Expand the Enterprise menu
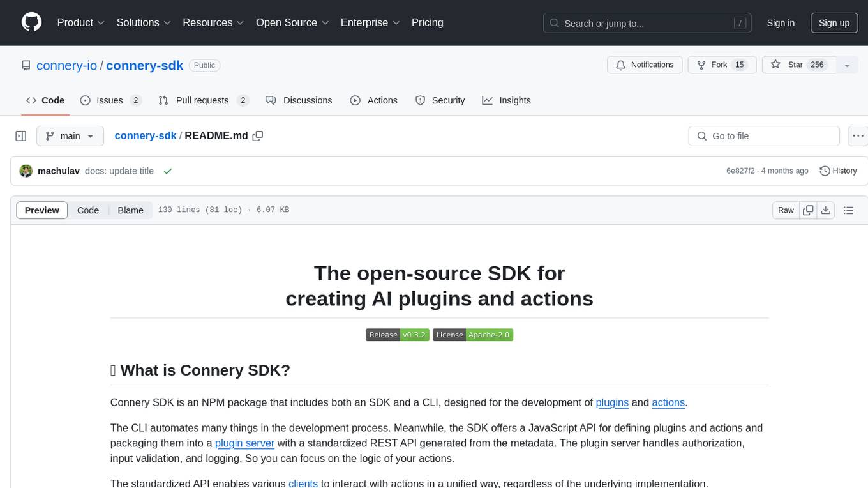Image resolution: width=868 pixels, height=488 pixels. pos(370,22)
